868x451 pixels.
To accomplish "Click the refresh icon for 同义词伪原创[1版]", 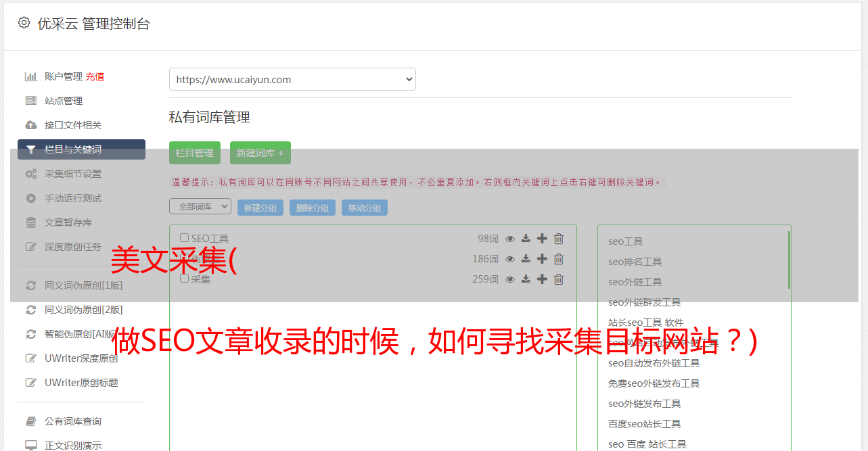I will point(31,285).
